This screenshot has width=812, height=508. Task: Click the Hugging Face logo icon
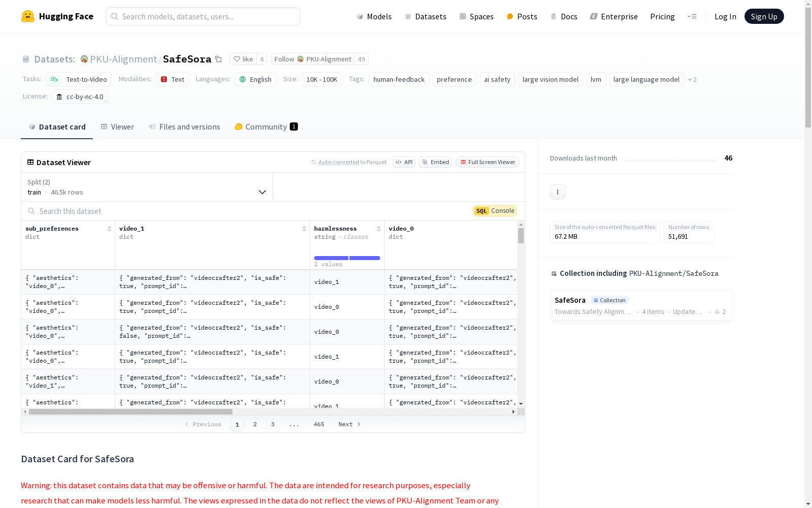coord(28,16)
